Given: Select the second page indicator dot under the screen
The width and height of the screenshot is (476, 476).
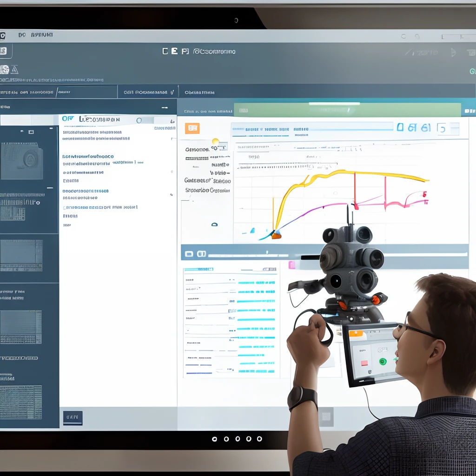Looking at the screenshot, I should pos(226,439).
